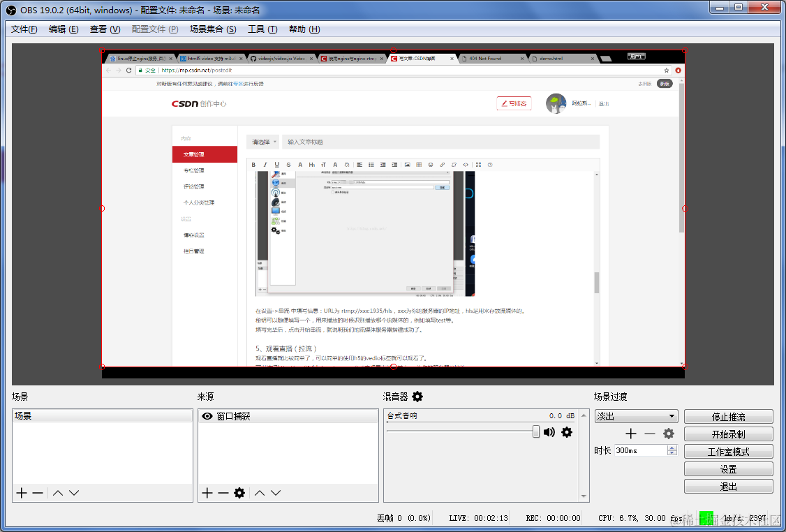Click CPU: 6.7%, 30.00 fps status
This screenshot has width=786, height=532.
point(640,518)
